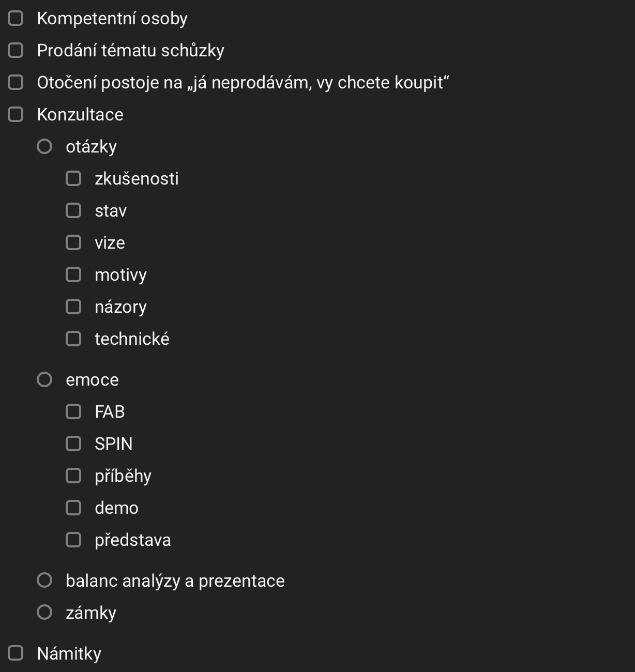
Task: Toggle the technické checkbox
Action: 73,339
